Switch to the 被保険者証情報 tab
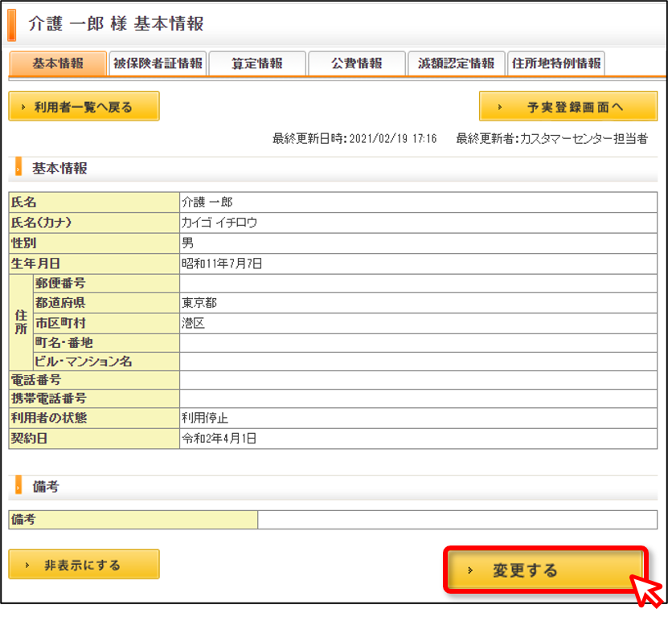 click(x=158, y=63)
